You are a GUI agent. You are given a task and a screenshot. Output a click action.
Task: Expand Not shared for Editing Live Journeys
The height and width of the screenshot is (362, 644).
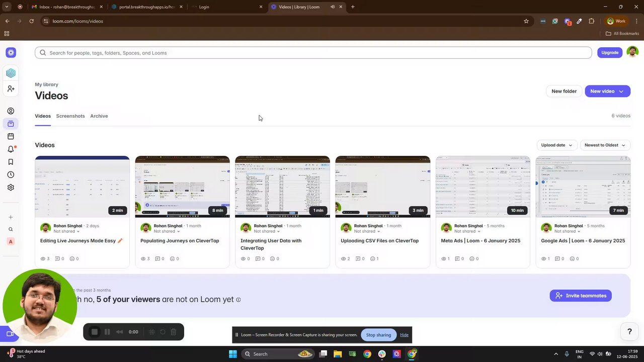point(67,231)
